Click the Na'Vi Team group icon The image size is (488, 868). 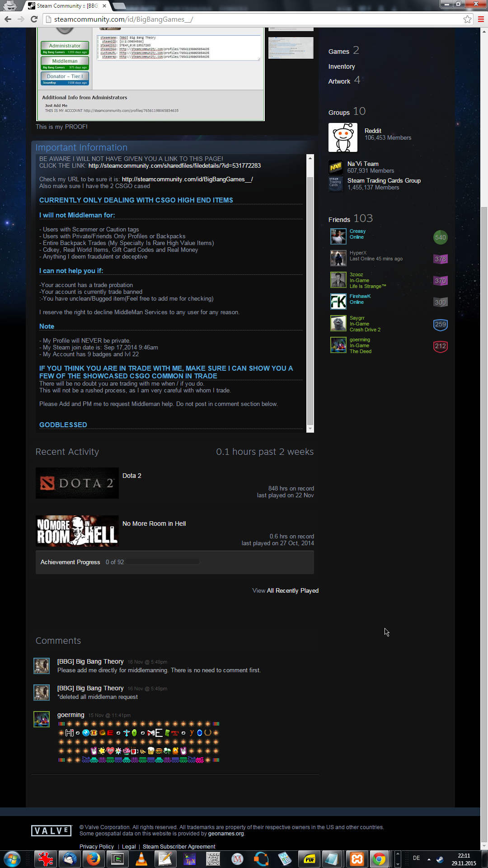pos(335,167)
